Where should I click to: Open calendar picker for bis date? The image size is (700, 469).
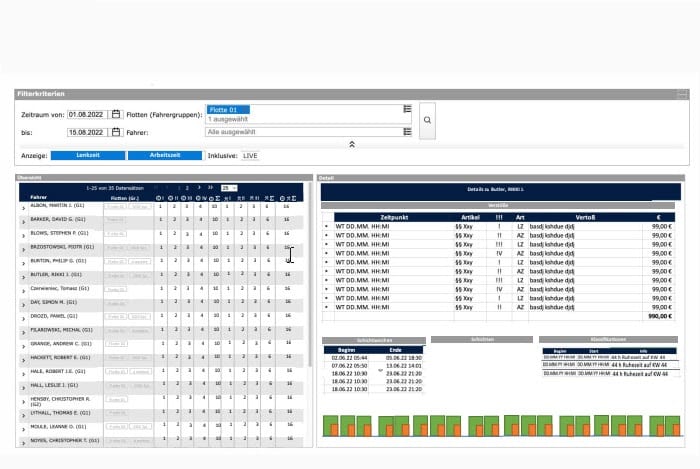click(116, 132)
